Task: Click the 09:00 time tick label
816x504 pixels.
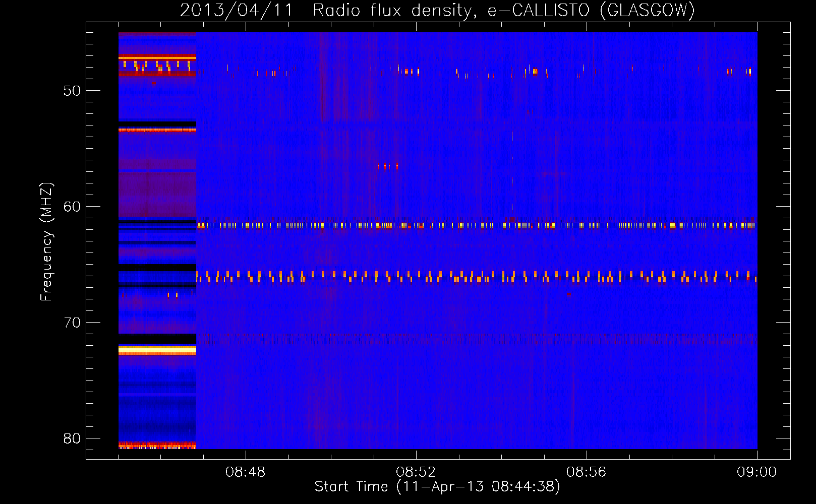Action: point(757,472)
